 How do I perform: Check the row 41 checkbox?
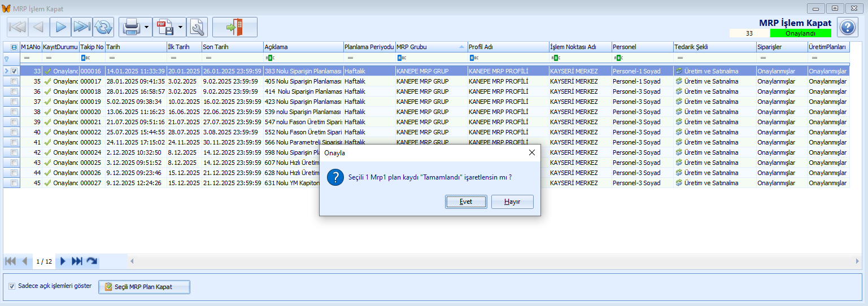tap(14, 142)
